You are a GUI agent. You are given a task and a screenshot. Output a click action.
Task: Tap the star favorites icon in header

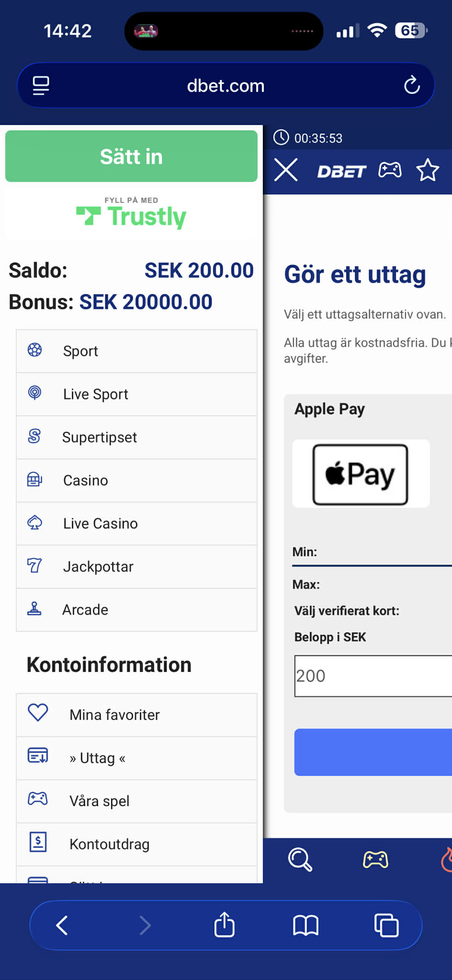[x=427, y=170]
